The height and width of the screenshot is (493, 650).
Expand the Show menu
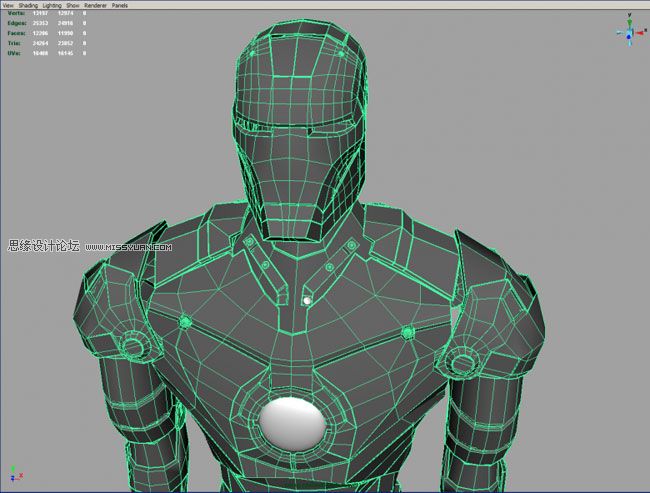coord(73,5)
